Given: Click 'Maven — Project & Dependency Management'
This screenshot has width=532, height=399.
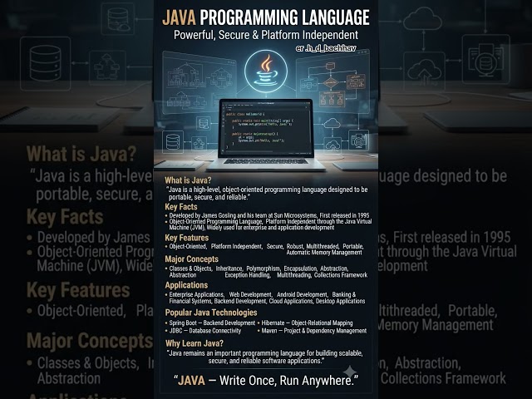Looking at the screenshot, I should [x=314, y=331].
